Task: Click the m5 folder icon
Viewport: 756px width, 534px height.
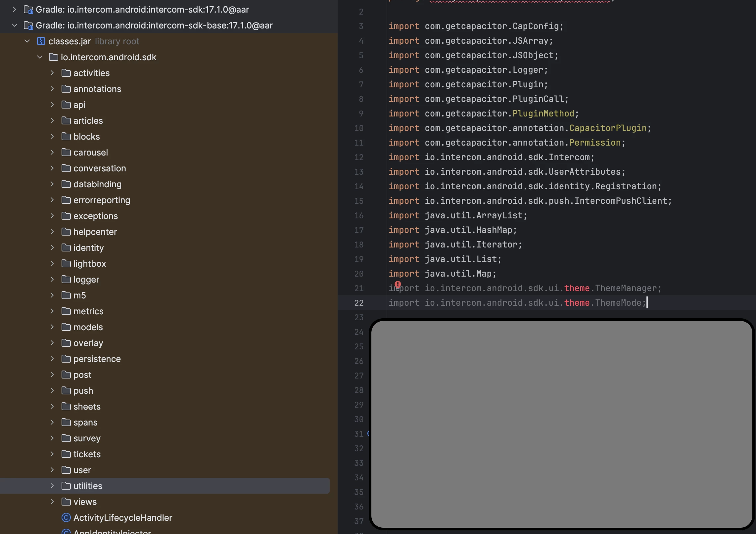Action: coord(66,295)
